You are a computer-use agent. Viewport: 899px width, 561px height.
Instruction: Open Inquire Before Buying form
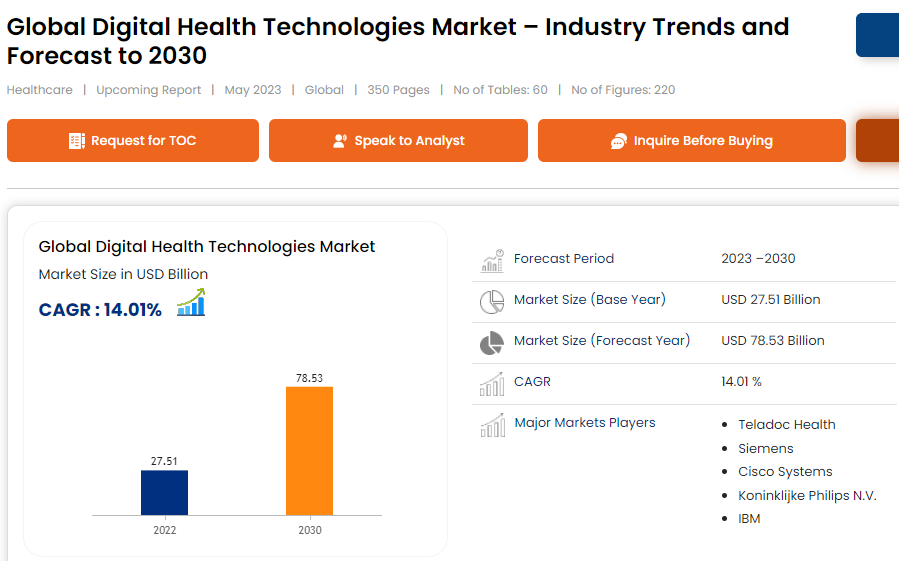pyautogui.click(x=692, y=141)
